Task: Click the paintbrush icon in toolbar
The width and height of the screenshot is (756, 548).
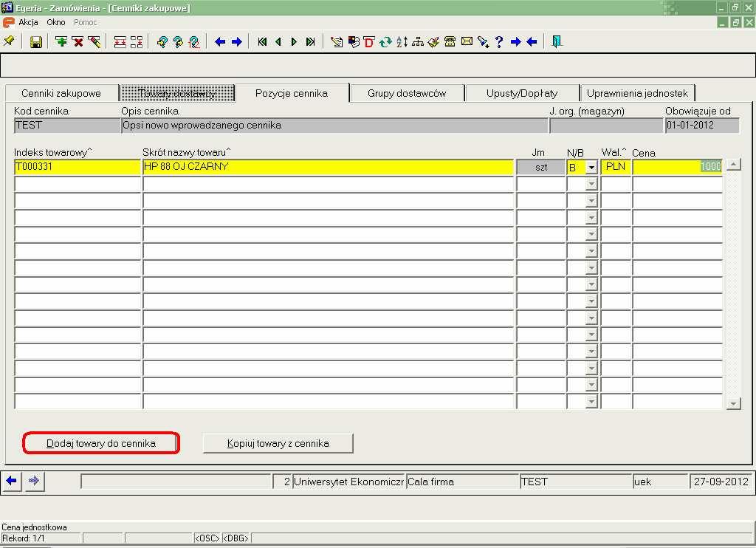Action: [x=434, y=42]
